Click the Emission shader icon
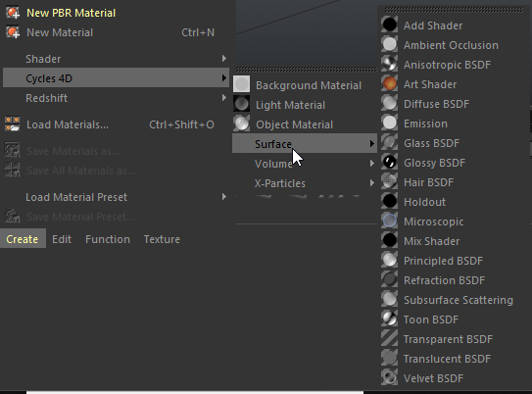This screenshot has height=394, width=532. [390, 123]
